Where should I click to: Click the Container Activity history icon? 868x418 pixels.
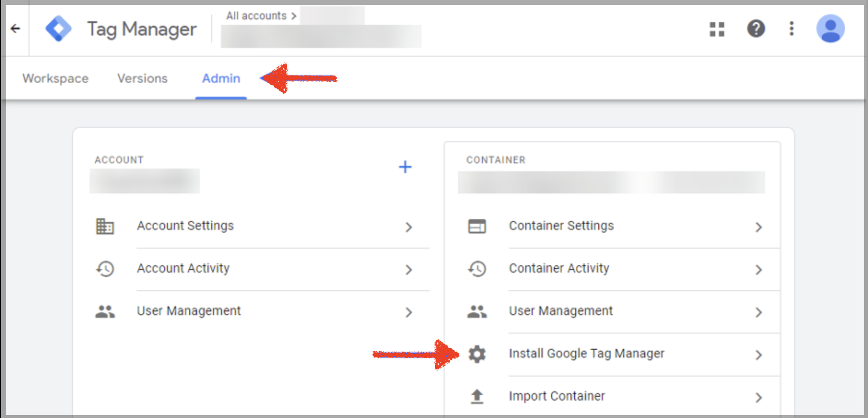(x=477, y=269)
